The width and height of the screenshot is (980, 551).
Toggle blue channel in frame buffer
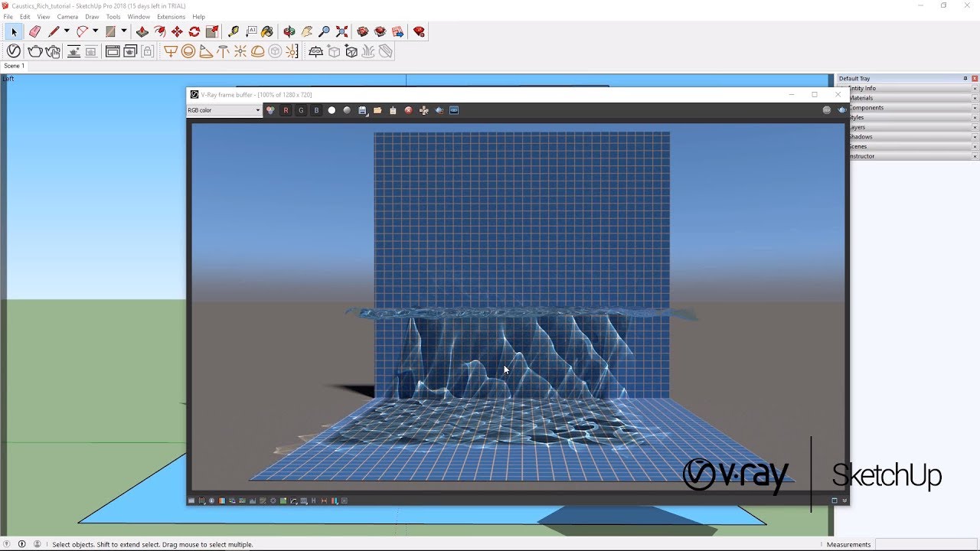tap(316, 110)
